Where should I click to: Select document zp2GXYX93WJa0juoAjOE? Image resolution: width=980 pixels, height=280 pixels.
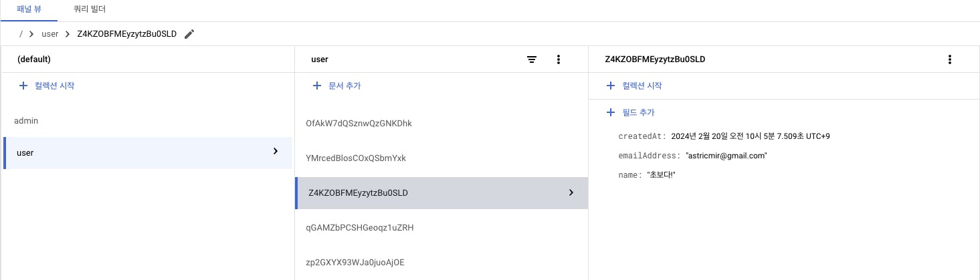pyautogui.click(x=355, y=263)
